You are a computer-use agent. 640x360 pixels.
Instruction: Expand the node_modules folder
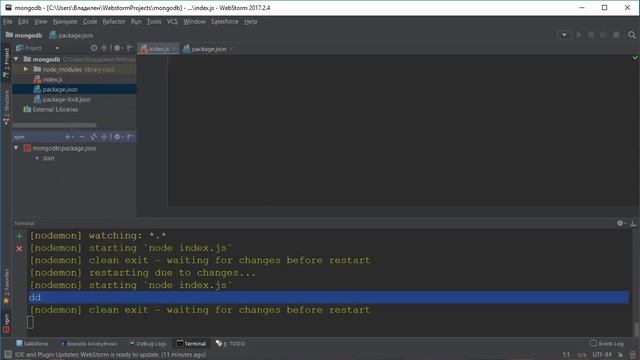pos(26,69)
